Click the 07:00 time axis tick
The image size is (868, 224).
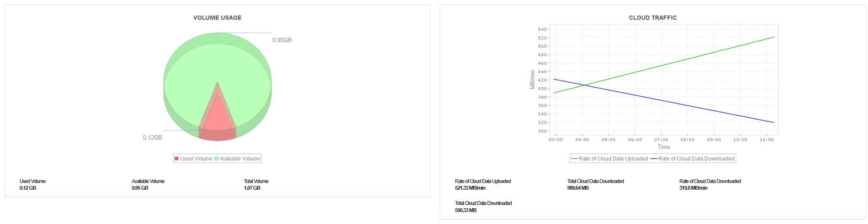tap(661, 140)
